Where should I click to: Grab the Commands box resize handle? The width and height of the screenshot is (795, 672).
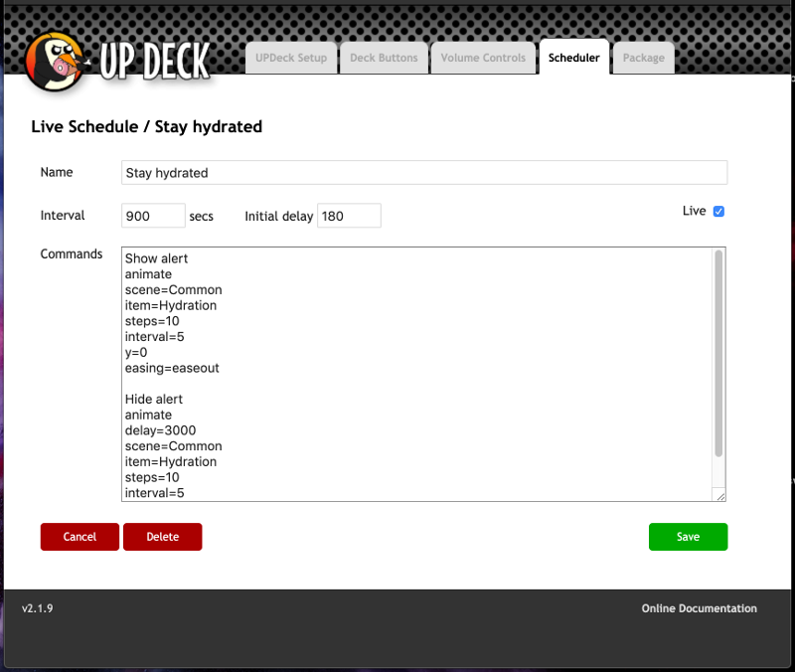click(720, 496)
